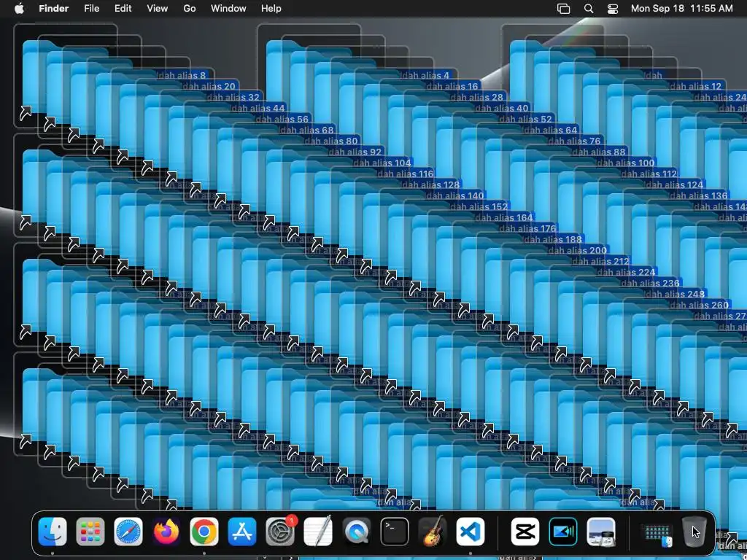Open the Apple menu
Screen dimensions: 747x560
[19, 9]
